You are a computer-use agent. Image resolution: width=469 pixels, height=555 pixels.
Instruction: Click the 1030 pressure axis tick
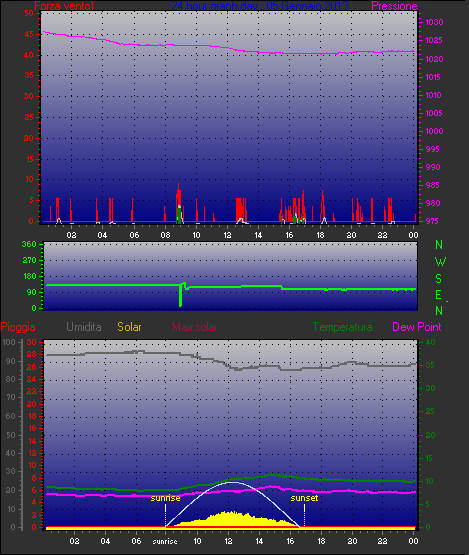[434, 22]
